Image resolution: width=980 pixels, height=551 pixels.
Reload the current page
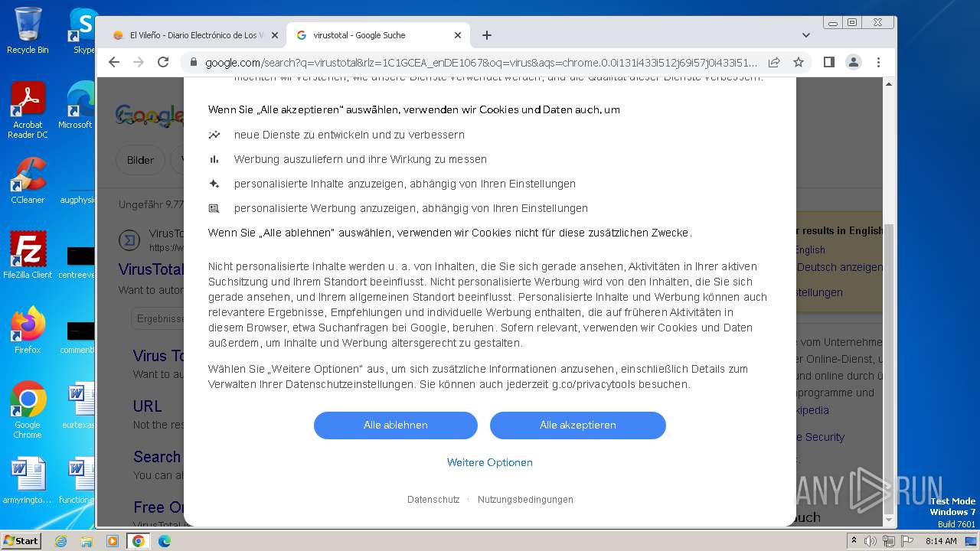coord(163,62)
